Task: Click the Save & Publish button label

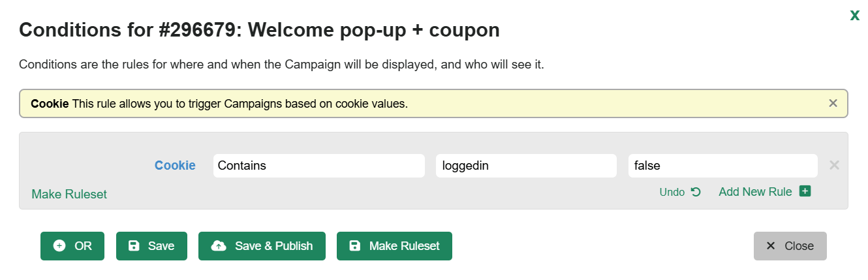Action: [274, 246]
